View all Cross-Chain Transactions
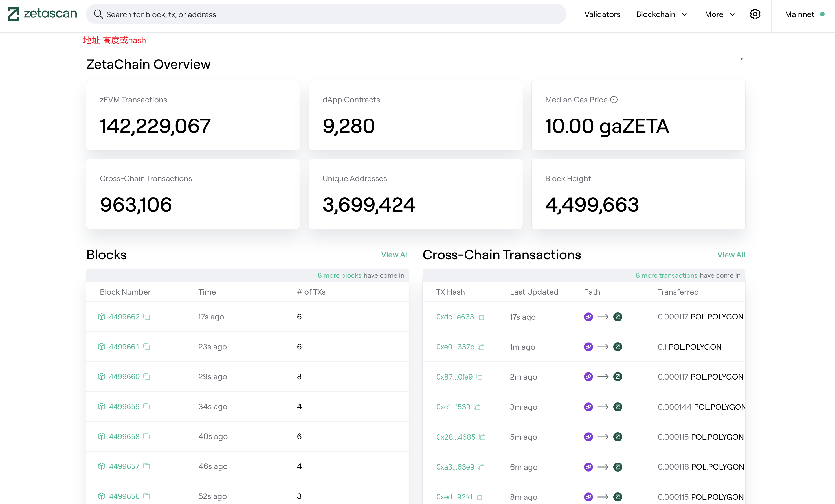Image resolution: width=835 pixels, height=504 pixels. (731, 255)
